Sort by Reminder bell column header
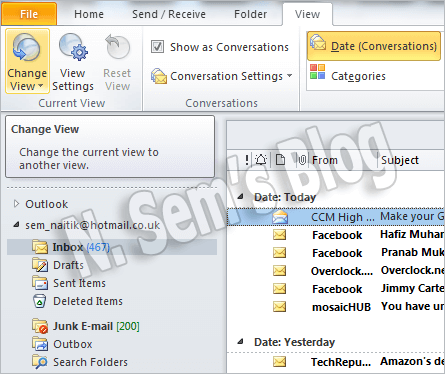 tap(261, 160)
